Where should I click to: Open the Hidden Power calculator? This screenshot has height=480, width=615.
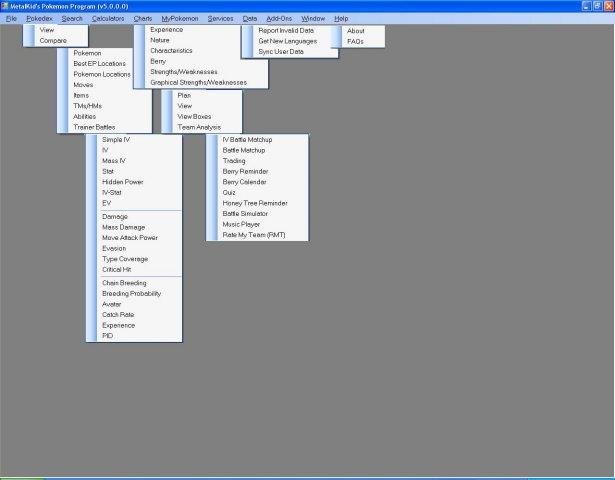coord(122,182)
